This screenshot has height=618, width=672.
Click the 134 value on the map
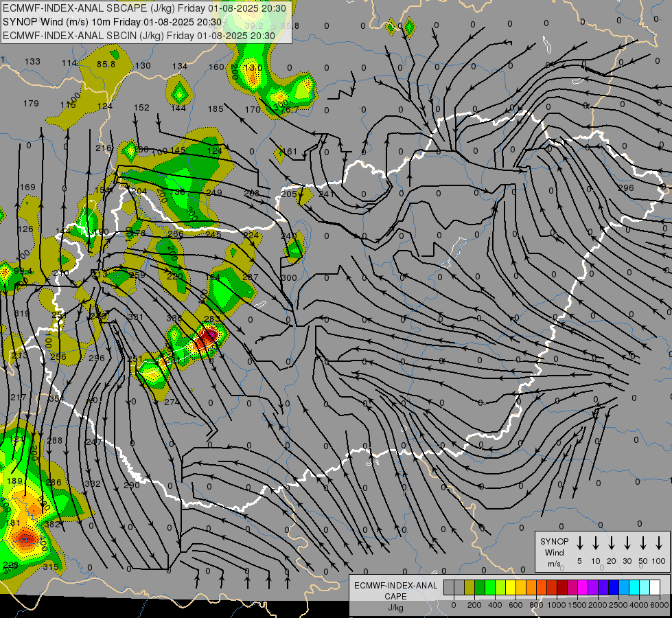point(180,66)
